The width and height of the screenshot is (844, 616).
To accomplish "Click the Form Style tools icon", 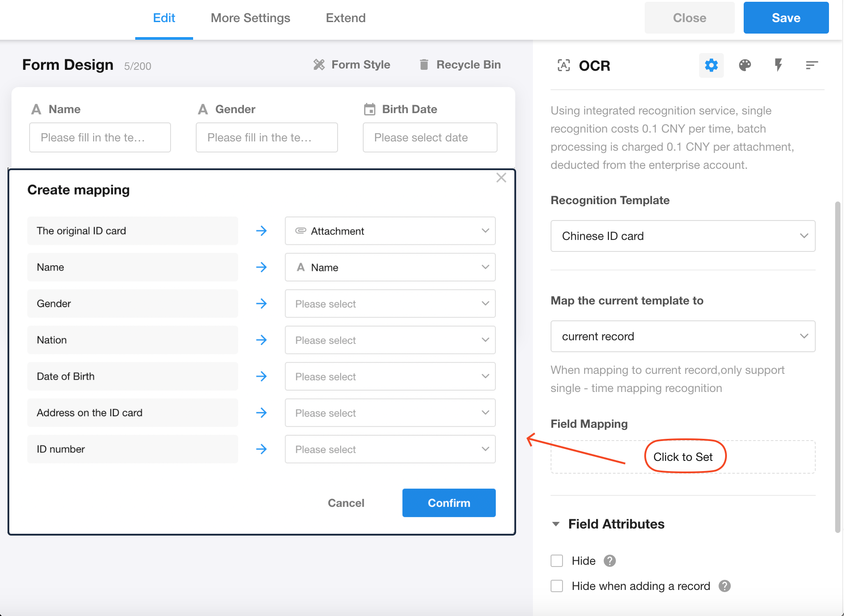I will (x=319, y=65).
